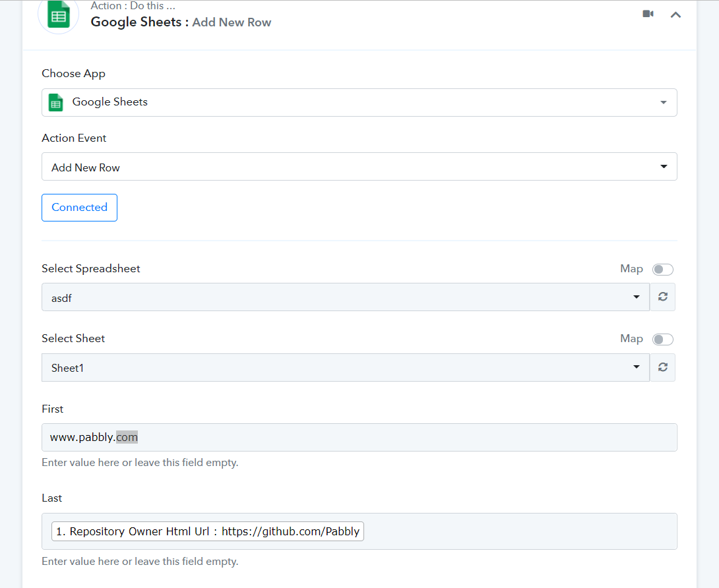Collapse the action step with the chevron
The width and height of the screenshot is (719, 588).
(x=675, y=15)
